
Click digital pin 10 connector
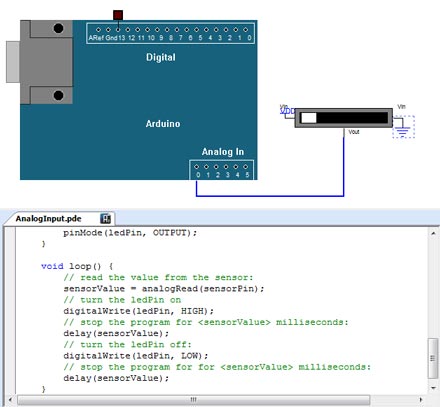pyautogui.click(x=147, y=30)
